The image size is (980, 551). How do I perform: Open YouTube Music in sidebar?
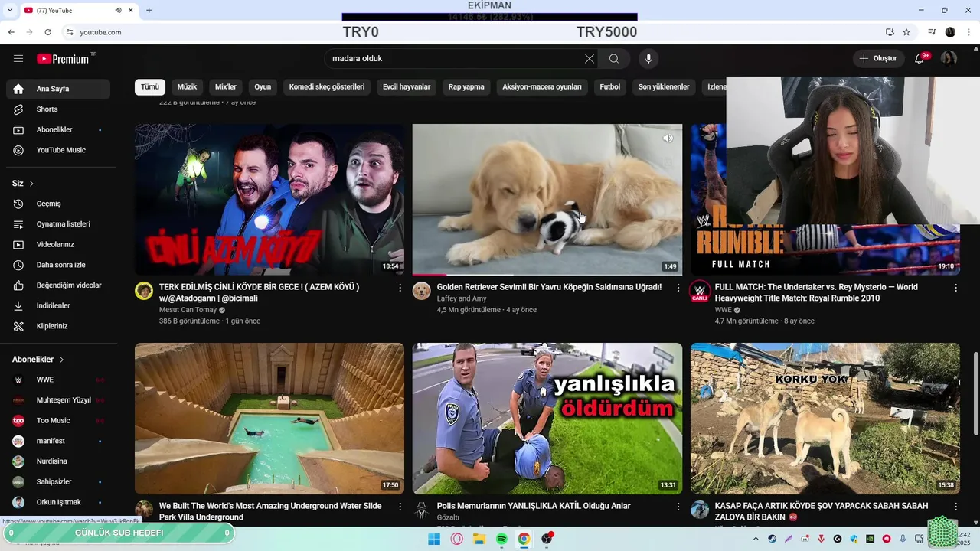click(x=58, y=150)
